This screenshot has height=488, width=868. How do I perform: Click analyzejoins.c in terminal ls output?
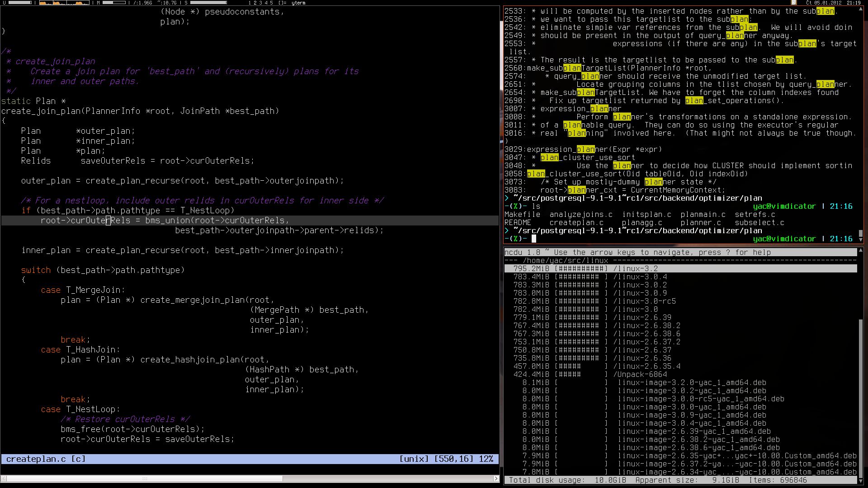pos(581,215)
